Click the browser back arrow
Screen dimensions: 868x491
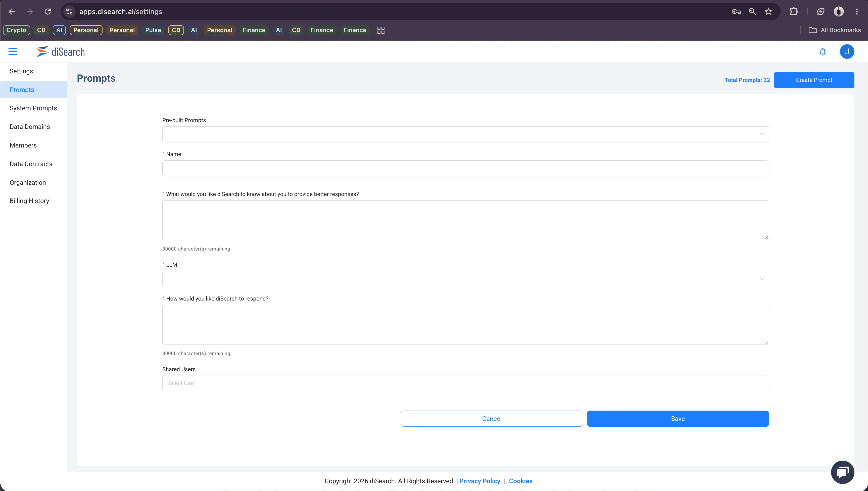12,12
